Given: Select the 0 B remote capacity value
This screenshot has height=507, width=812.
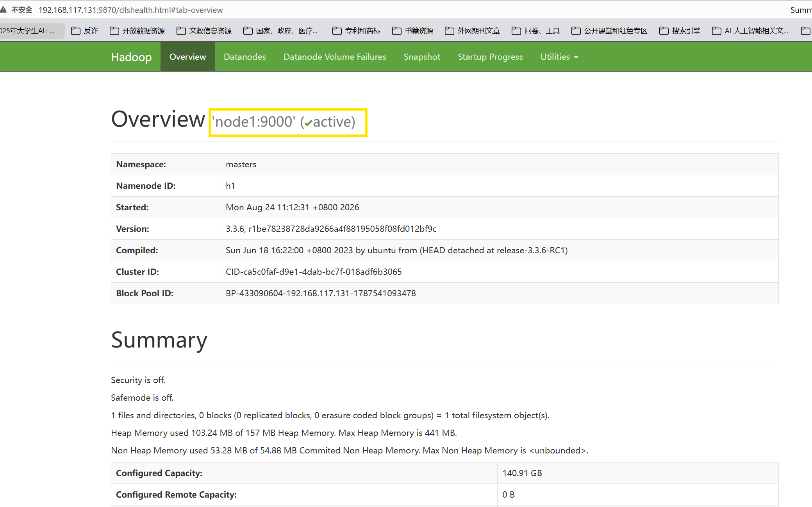Looking at the screenshot, I should pos(509,494).
